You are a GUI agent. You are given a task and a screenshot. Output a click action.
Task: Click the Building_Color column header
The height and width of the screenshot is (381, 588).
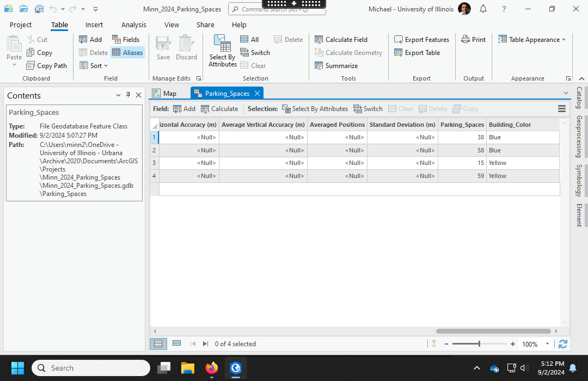click(510, 125)
